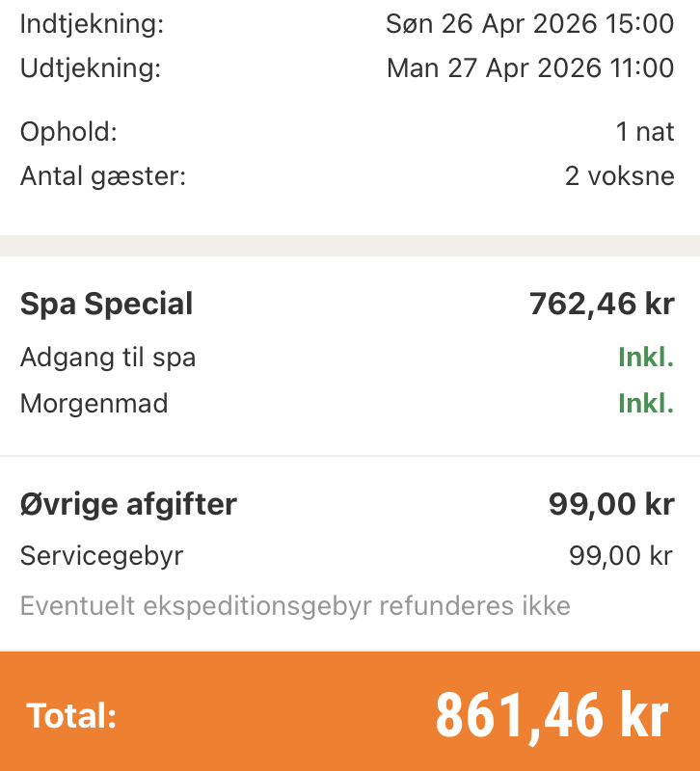Click the Spa Special heading
The width and height of the screenshot is (700, 771).
click(x=107, y=305)
